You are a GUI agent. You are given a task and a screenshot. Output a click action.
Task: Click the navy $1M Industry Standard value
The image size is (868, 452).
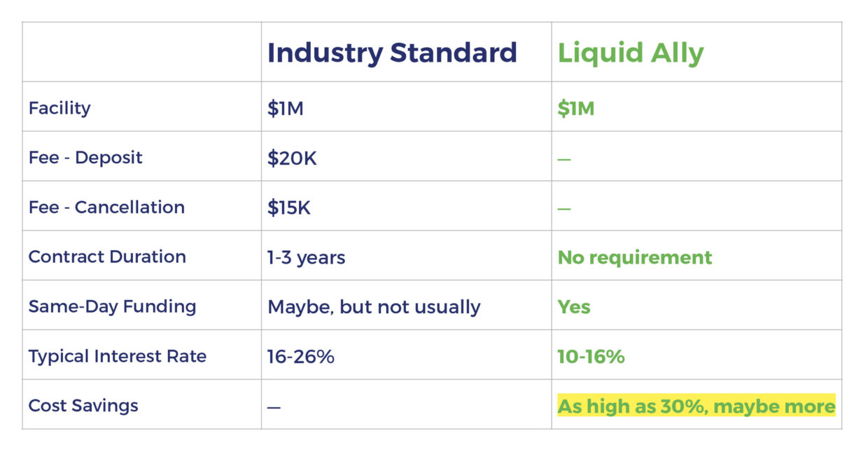click(286, 109)
